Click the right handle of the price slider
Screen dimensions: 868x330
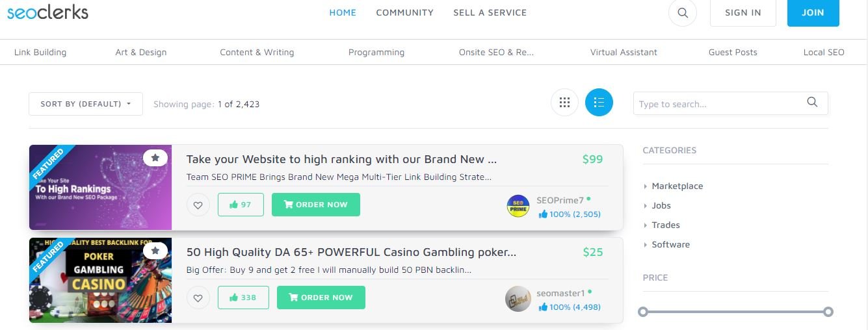click(828, 312)
